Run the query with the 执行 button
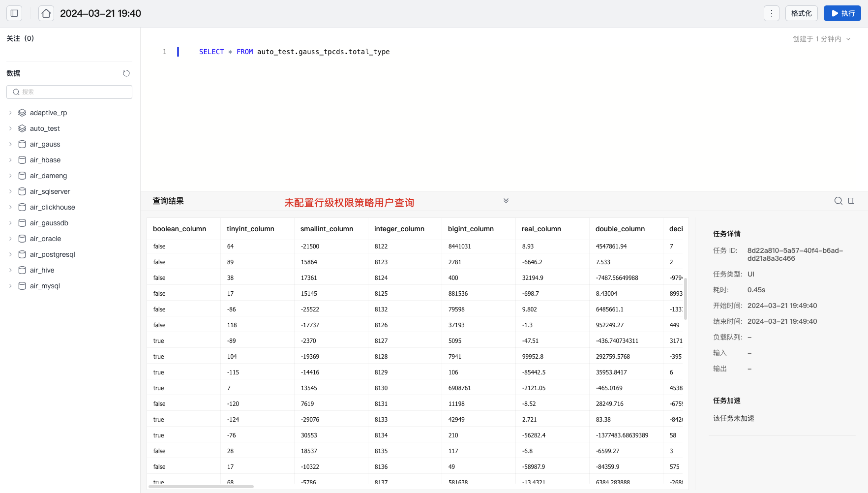 click(x=842, y=13)
